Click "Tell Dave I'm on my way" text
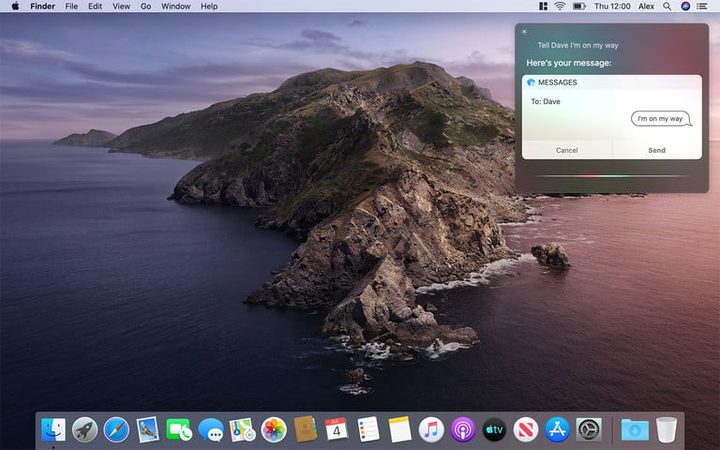This screenshot has height=450, width=720. 578,45
